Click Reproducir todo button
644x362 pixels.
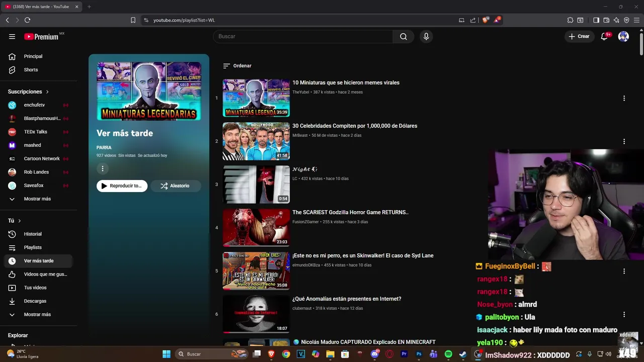pos(122,186)
